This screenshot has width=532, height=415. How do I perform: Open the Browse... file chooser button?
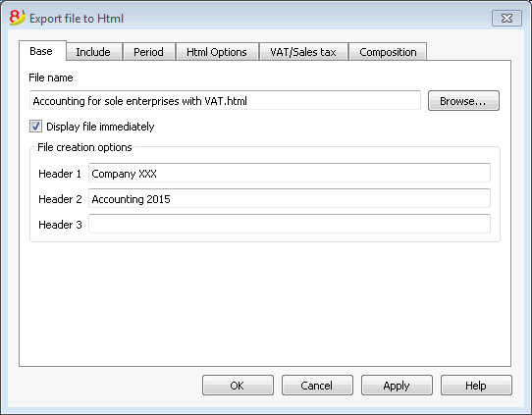[463, 101]
